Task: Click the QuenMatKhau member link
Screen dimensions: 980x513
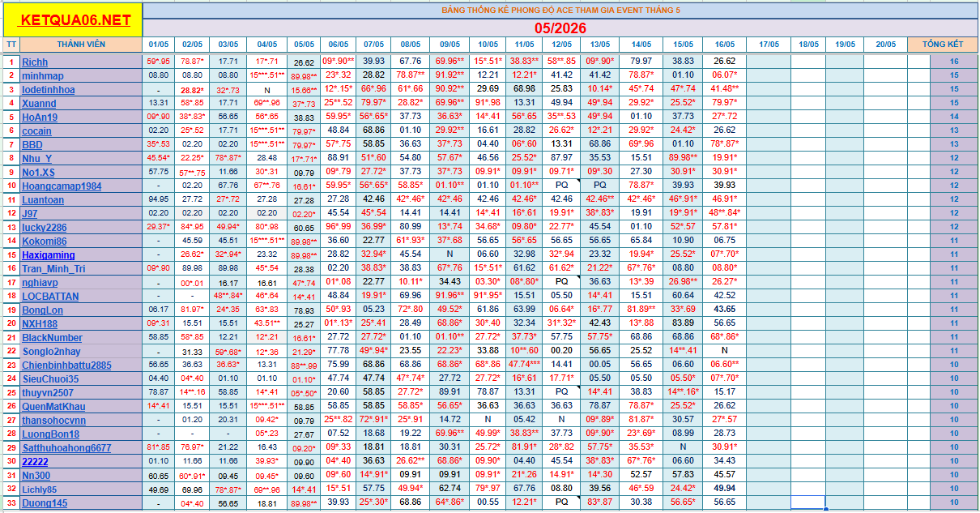Action: point(53,406)
